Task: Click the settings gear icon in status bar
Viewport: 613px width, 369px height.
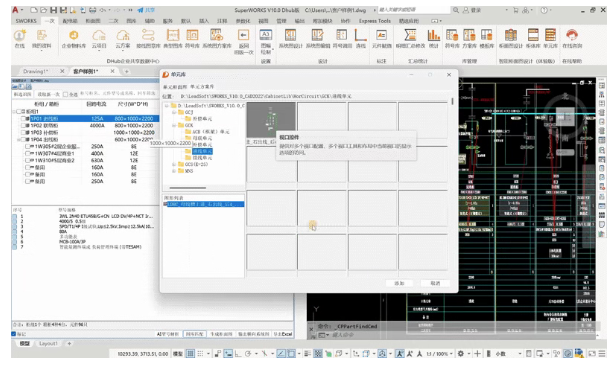Action: (461, 353)
